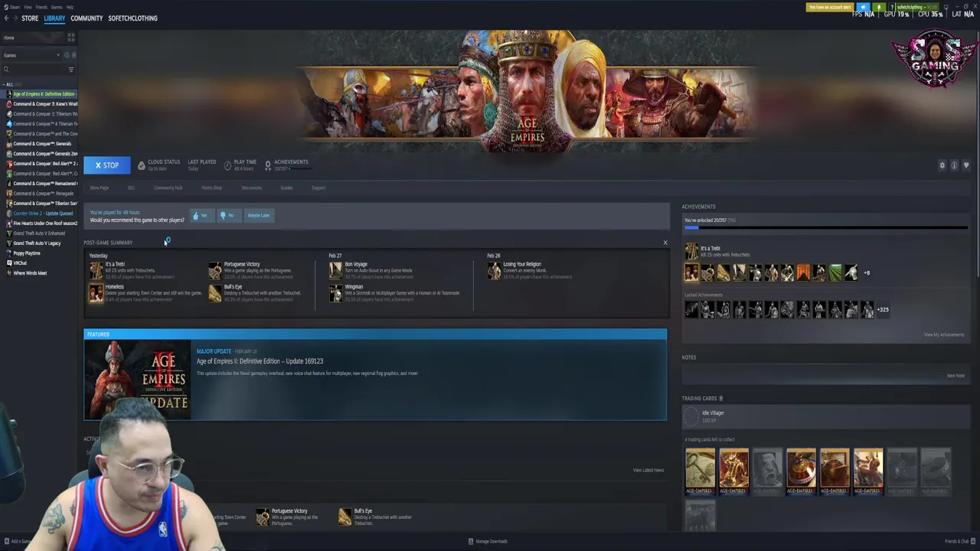980x551 pixels.
Task: Open the Steam announcements megaphone icon
Action: (x=864, y=7)
